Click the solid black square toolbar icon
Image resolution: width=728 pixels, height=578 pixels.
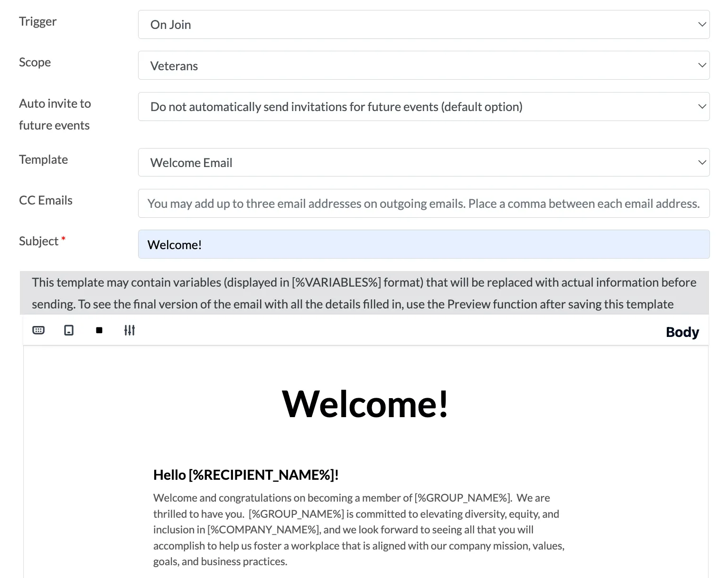[99, 330]
